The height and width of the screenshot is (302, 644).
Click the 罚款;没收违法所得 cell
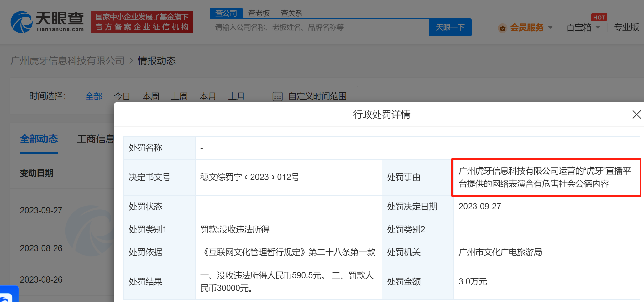pos(235,229)
